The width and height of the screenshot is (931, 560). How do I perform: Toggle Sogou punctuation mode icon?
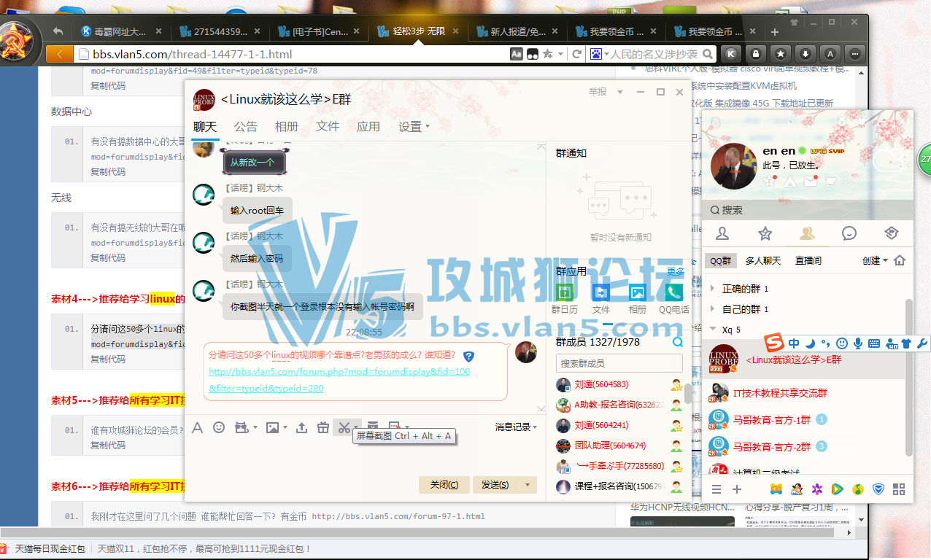click(x=825, y=343)
